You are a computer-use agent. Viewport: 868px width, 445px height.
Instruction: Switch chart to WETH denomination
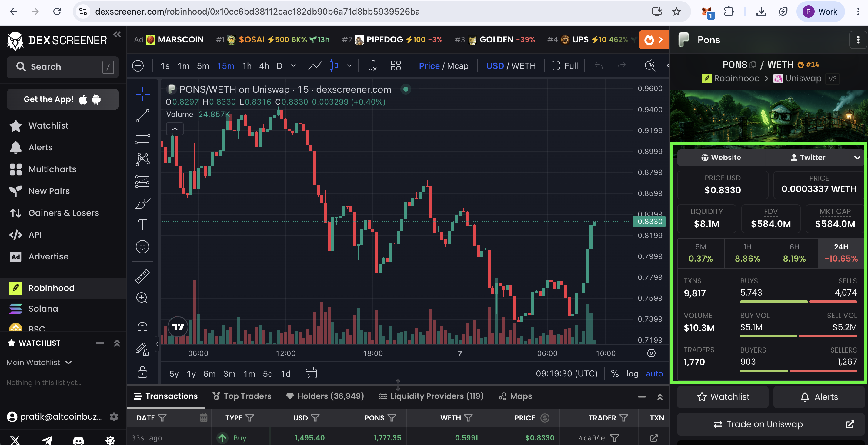coord(523,66)
